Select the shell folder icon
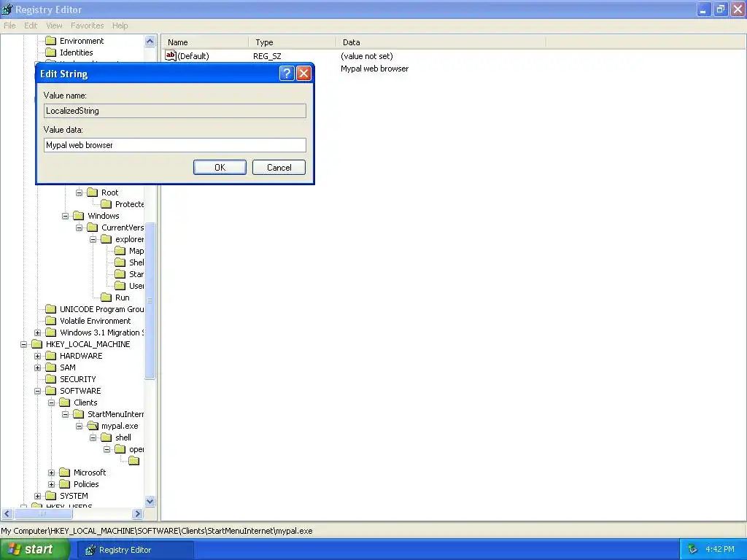Screen dimensions: 747x560 tap(107, 437)
